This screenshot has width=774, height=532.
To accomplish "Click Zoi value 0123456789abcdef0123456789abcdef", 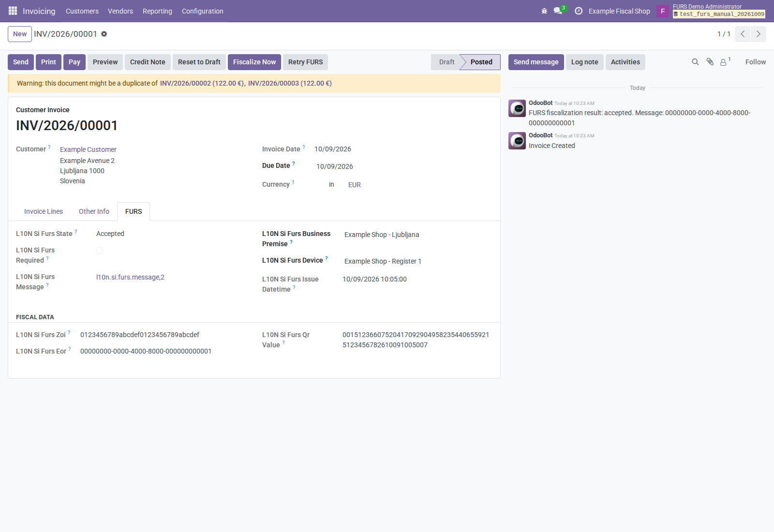I will tap(140, 335).
